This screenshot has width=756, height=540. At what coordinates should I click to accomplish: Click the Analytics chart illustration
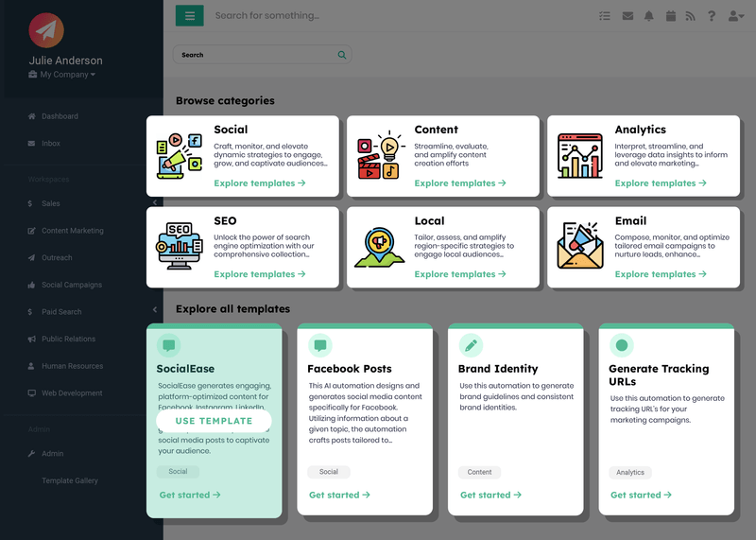[580, 156]
